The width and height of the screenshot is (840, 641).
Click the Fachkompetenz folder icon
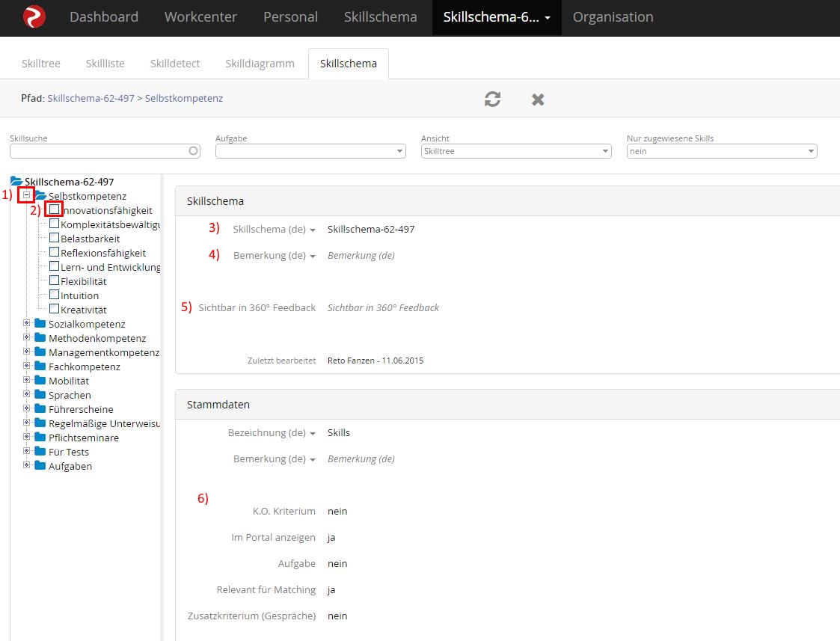click(x=40, y=366)
